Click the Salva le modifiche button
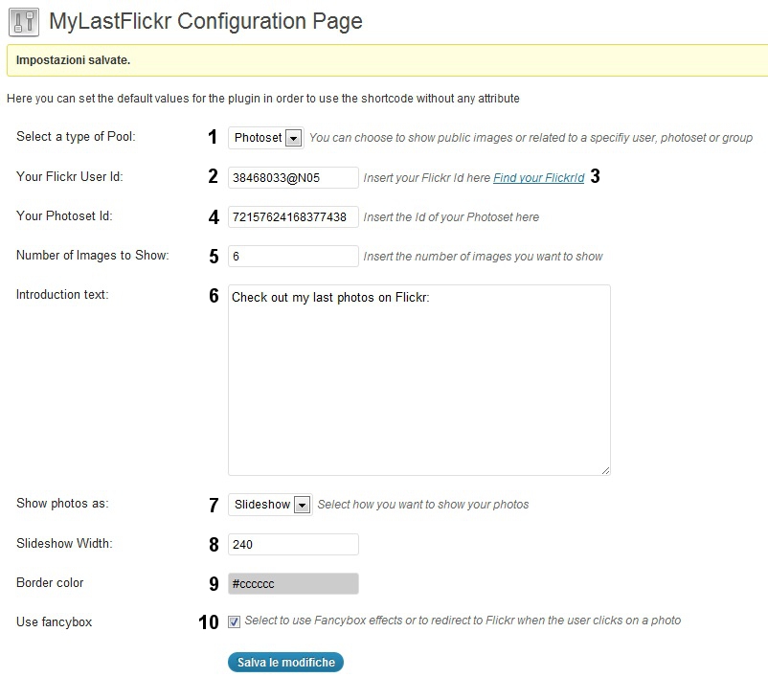This screenshot has height=700, width=768. coord(285,663)
